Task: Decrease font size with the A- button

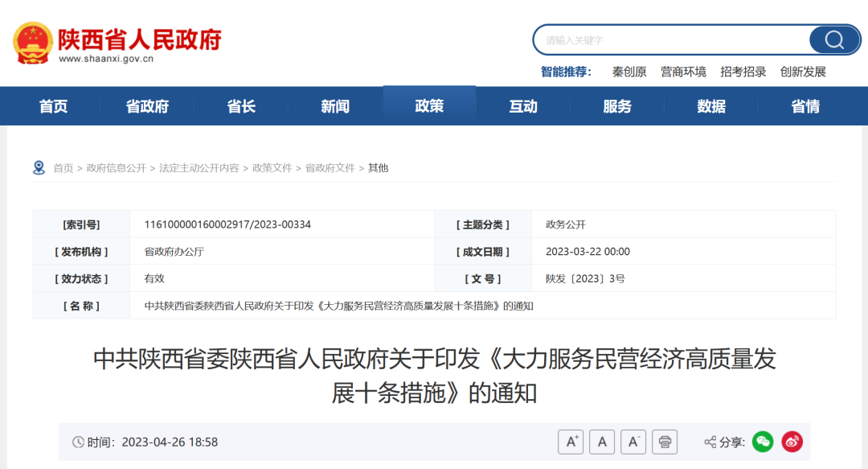Action: click(633, 442)
